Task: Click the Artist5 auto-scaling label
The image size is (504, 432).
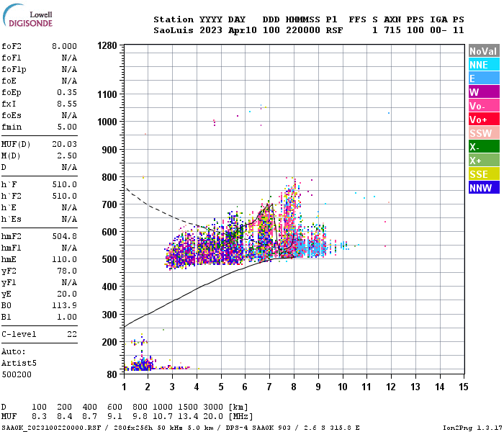Action: (x=19, y=363)
